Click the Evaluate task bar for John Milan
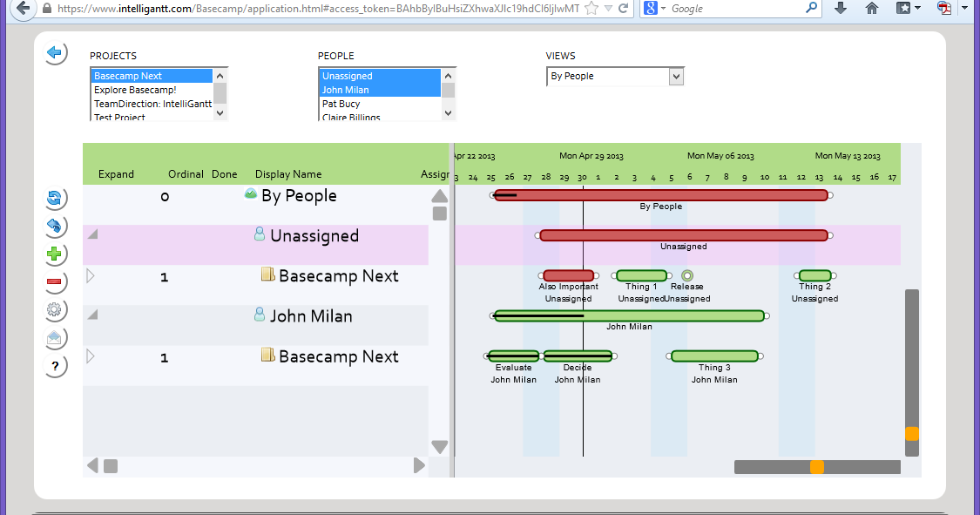 [512, 356]
